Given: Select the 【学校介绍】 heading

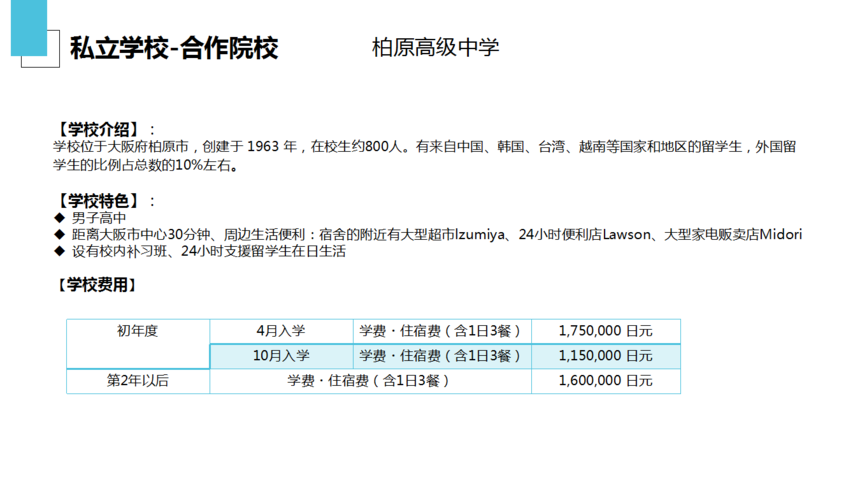Looking at the screenshot, I should [x=99, y=130].
